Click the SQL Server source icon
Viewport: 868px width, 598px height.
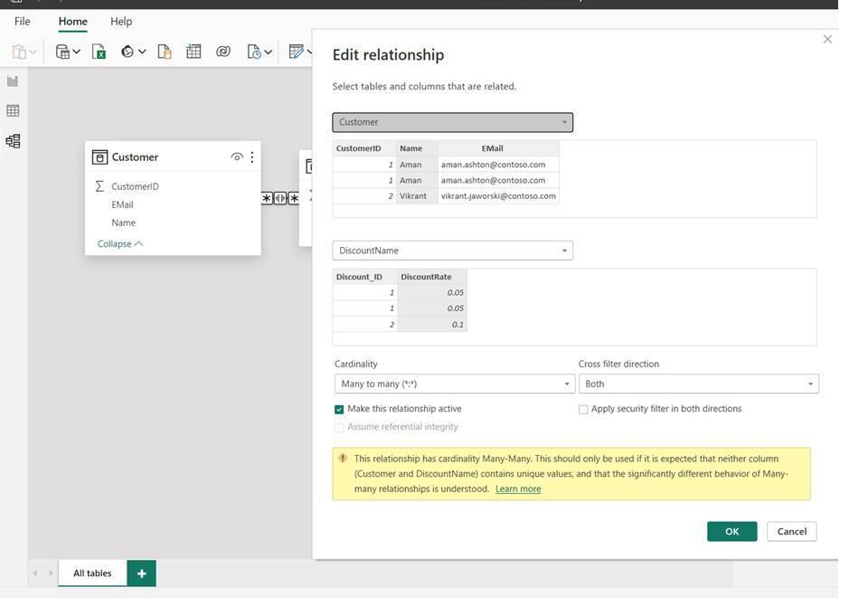tap(165, 52)
